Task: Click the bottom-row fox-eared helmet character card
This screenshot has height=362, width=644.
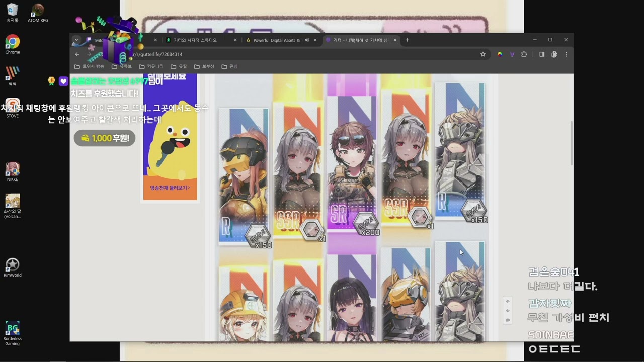Action: pos(406,295)
